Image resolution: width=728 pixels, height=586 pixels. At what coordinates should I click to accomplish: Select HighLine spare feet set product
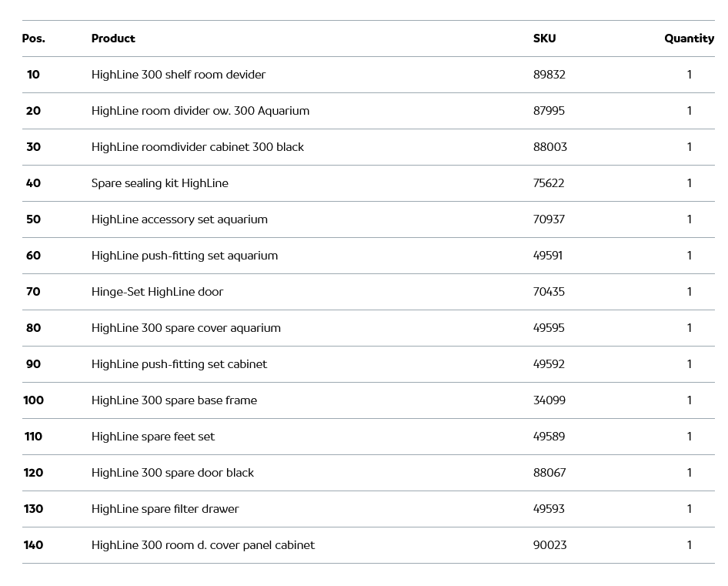click(153, 437)
